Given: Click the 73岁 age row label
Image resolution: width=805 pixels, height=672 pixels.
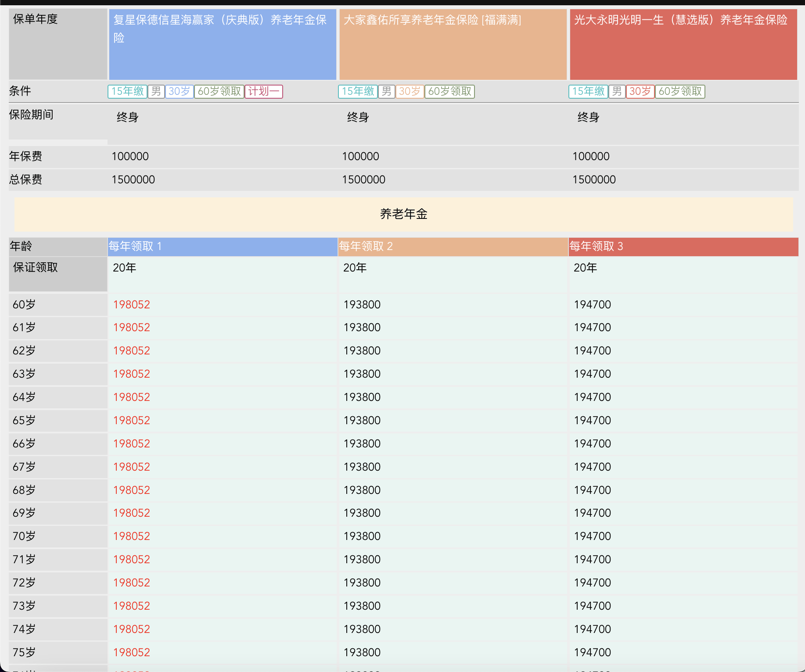Looking at the screenshot, I should tap(24, 606).
